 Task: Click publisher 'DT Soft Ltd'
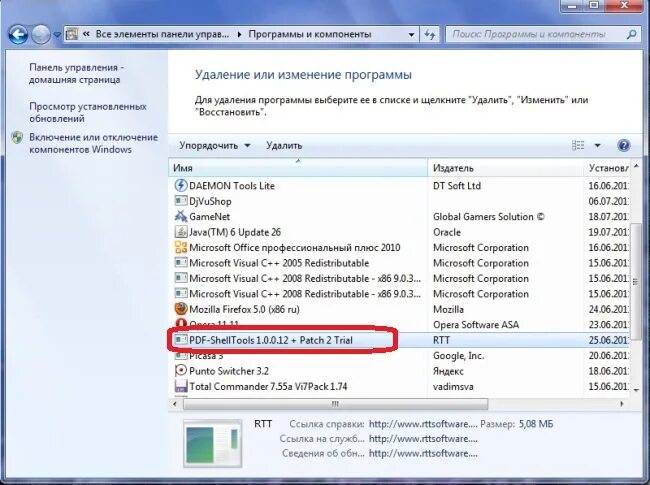click(457, 186)
